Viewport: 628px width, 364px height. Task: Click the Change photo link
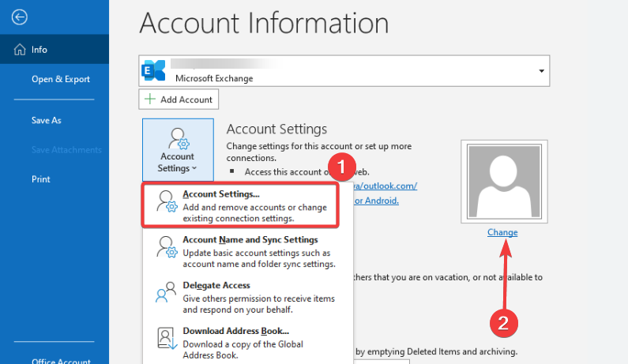(x=502, y=232)
